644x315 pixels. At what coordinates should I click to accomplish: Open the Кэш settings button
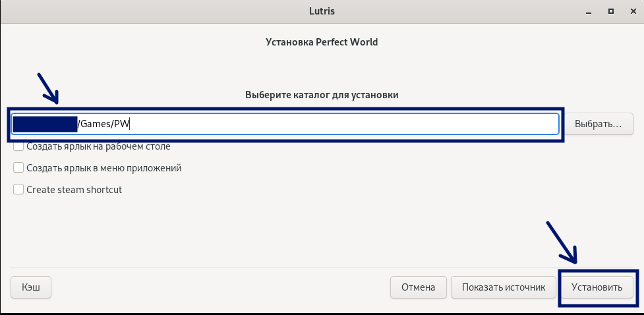pos(31,287)
